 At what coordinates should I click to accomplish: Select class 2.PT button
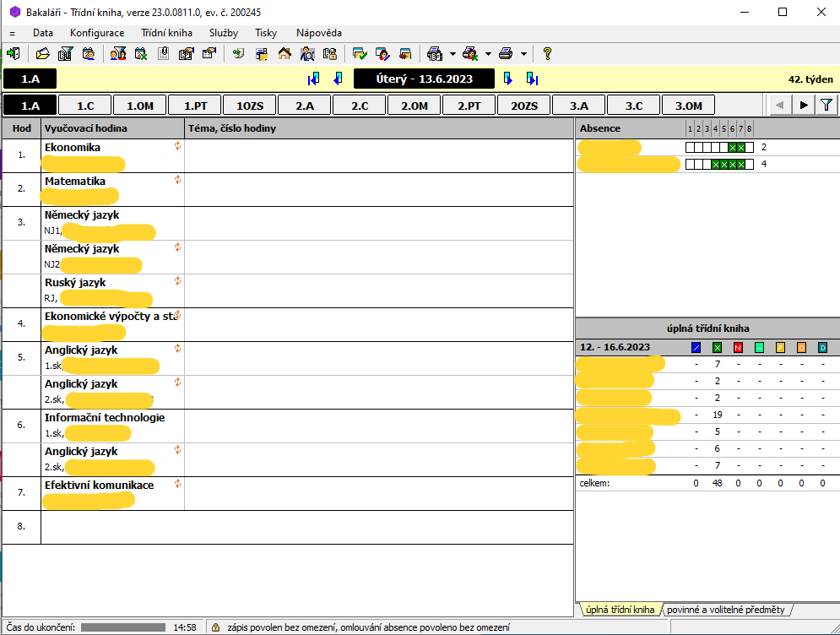(469, 106)
